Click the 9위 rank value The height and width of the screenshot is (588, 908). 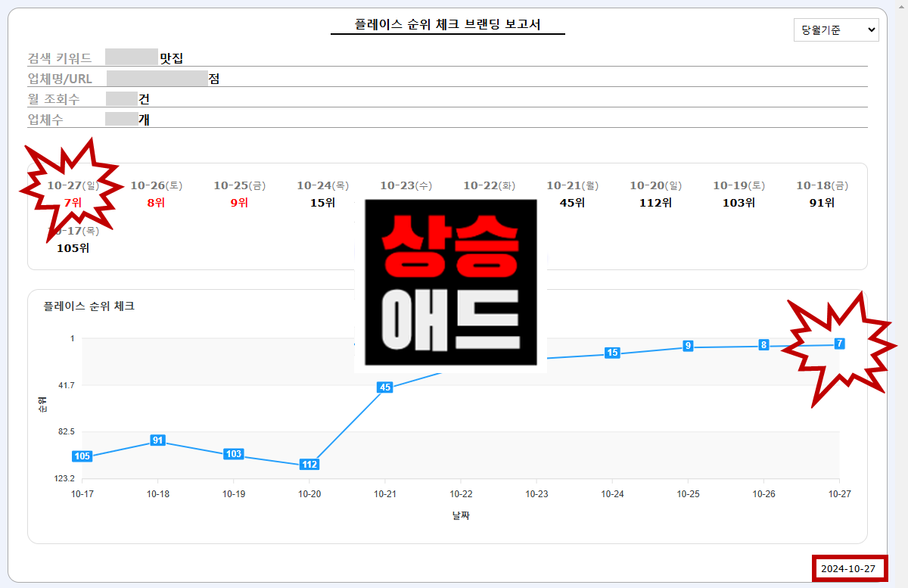(x=239, y=203)
